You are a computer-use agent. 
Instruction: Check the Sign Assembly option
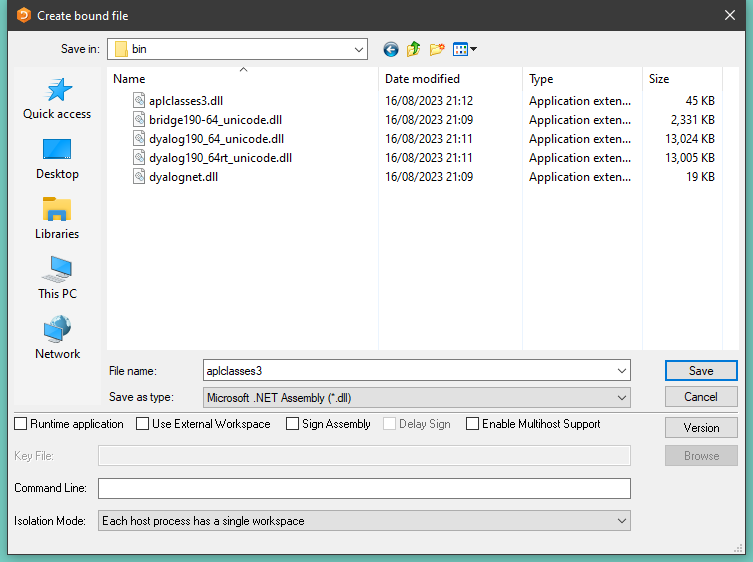coord(291,424)
